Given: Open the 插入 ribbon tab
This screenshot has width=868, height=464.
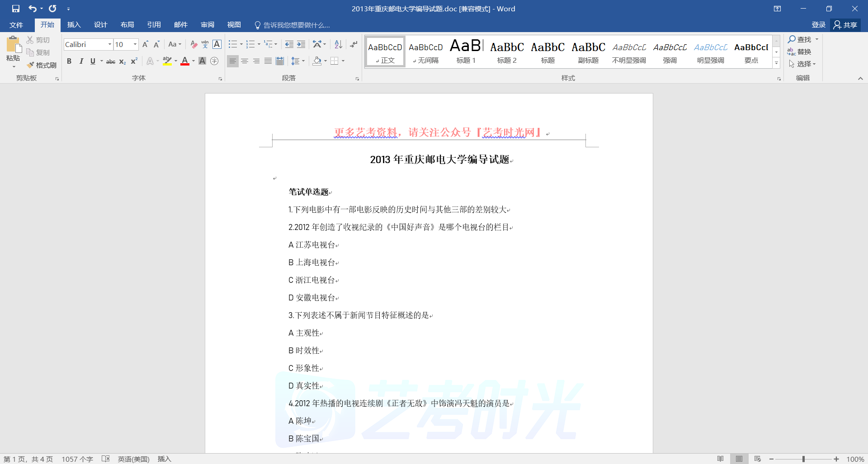Looking at the screenshot, I should (74, 25).
